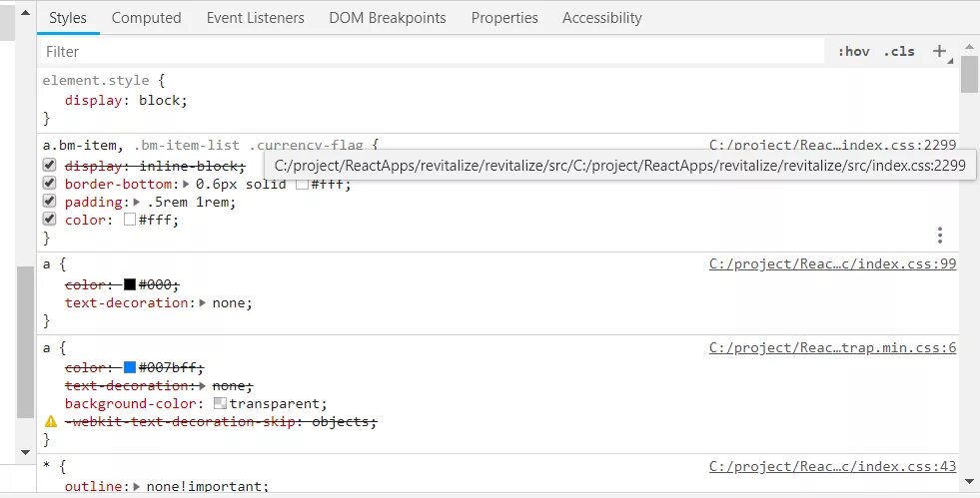The width and height of the screenshot is (980, 498).
Task: Uncheck the display: inline-block property checkbox
Action: coord(49,166)
